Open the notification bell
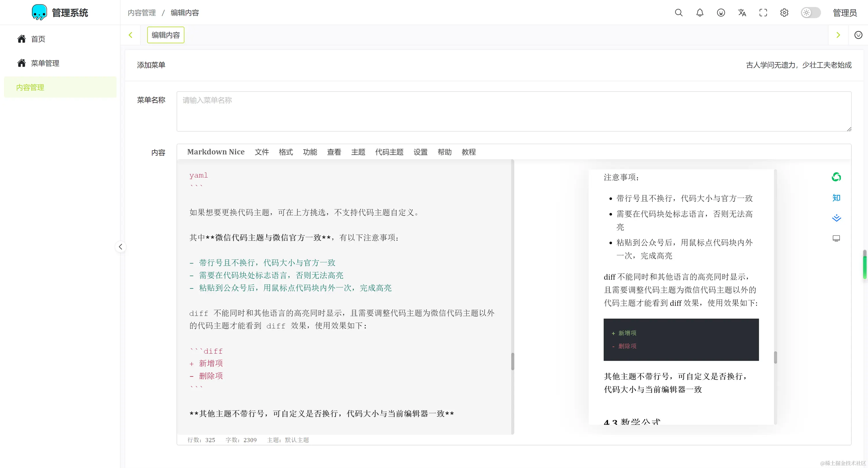This screenshot has height=468, width=868. point(700,13)
